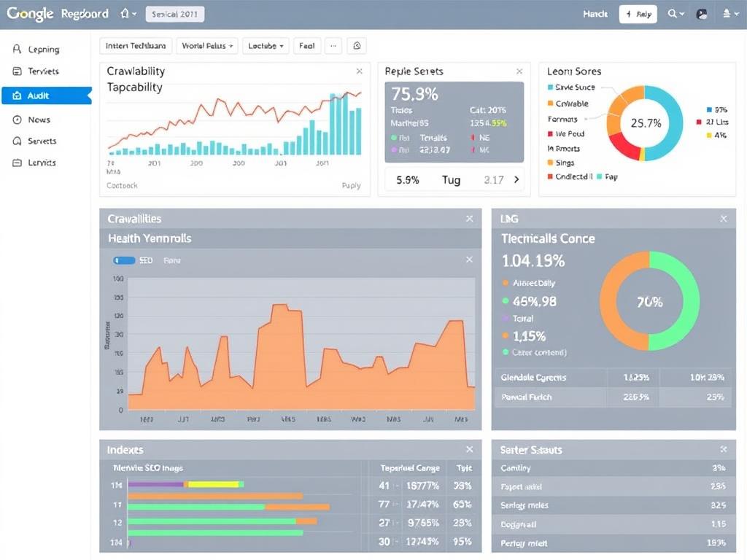Open the Loctsbe dropdown in the filter bar
The height and width of the screenshot is (560, 747).
pos(266,45)
